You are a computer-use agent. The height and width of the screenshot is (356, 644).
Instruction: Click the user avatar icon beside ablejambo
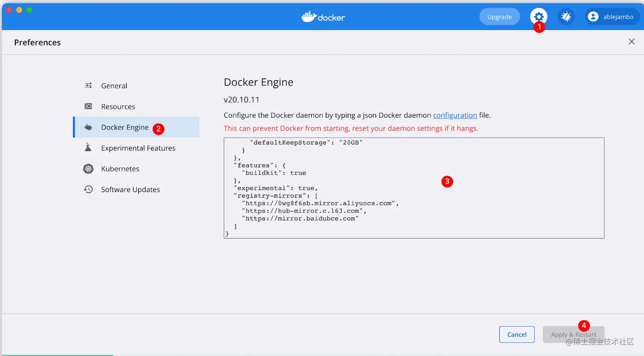(593, 17)
